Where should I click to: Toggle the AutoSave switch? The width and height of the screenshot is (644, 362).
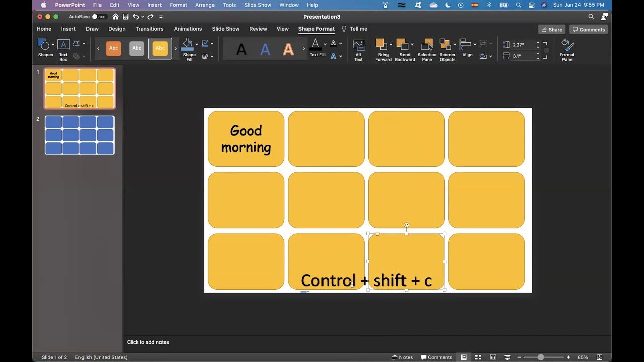tap(99, 17)
